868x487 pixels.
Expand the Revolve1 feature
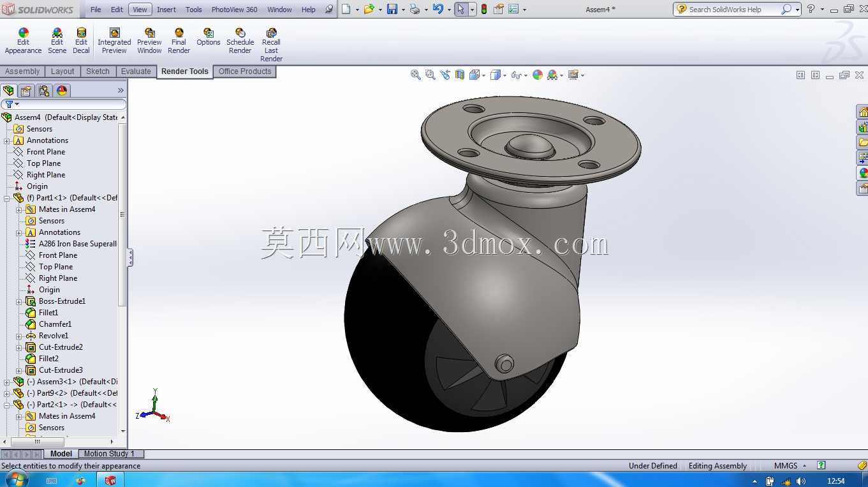(19, 336)
